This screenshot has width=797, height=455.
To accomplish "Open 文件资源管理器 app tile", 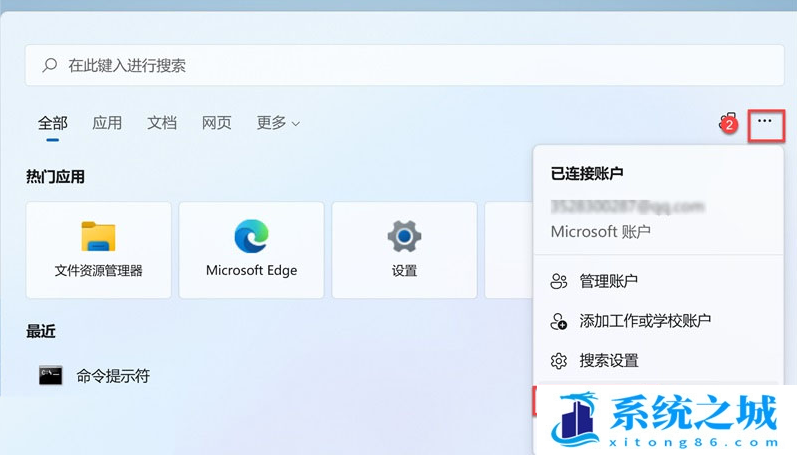I will point(99,250).
